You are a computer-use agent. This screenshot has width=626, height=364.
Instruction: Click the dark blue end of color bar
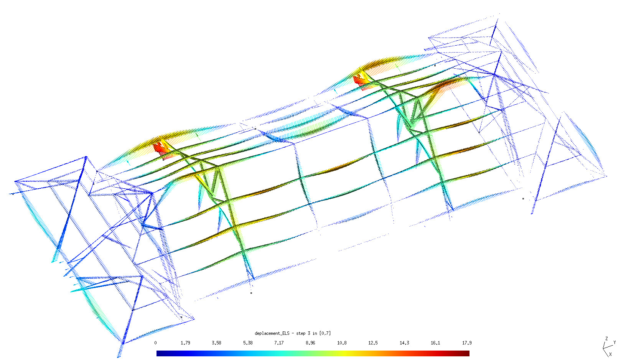tap(159, 353)
